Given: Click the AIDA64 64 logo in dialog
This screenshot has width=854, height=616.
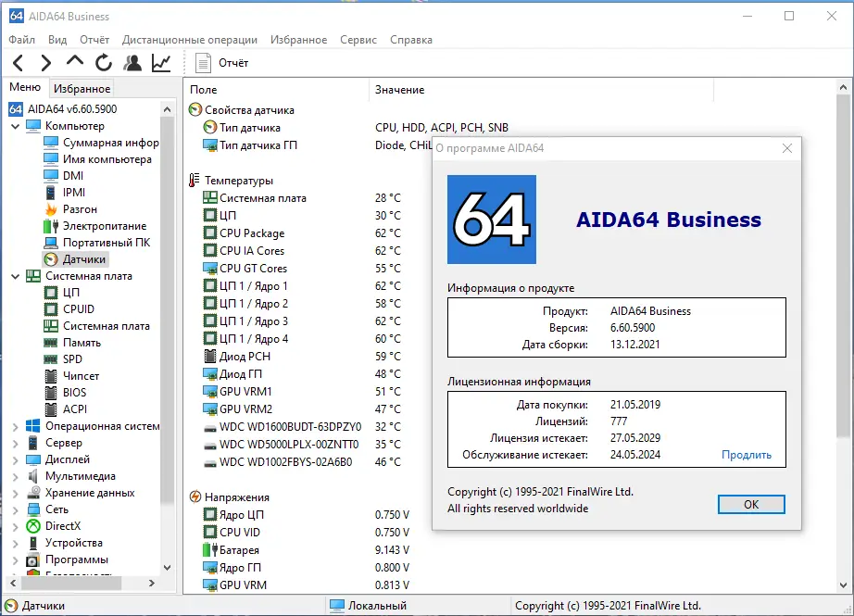Looking at the screenshot, I should click(491, 220).
